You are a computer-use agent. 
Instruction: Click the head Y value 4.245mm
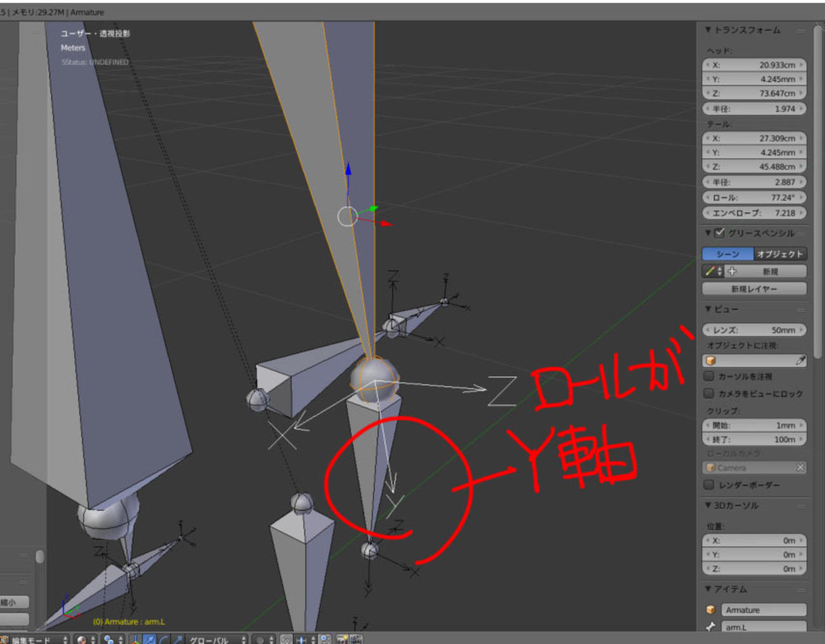(755, 79)
